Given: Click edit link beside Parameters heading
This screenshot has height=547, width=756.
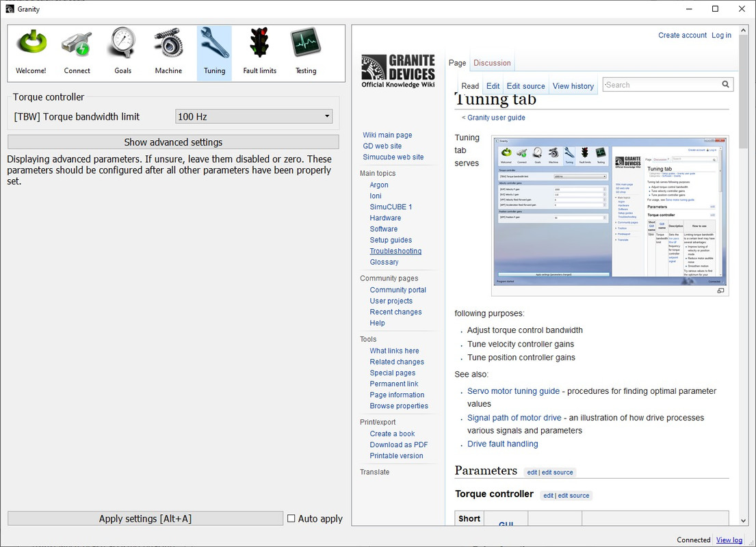Looking at the screenshot, I should pyautogui.click(x=532, y=472).
